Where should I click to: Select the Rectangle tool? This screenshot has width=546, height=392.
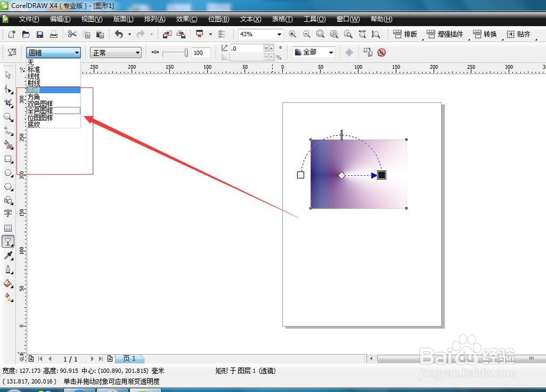click(x=8, y=159)
